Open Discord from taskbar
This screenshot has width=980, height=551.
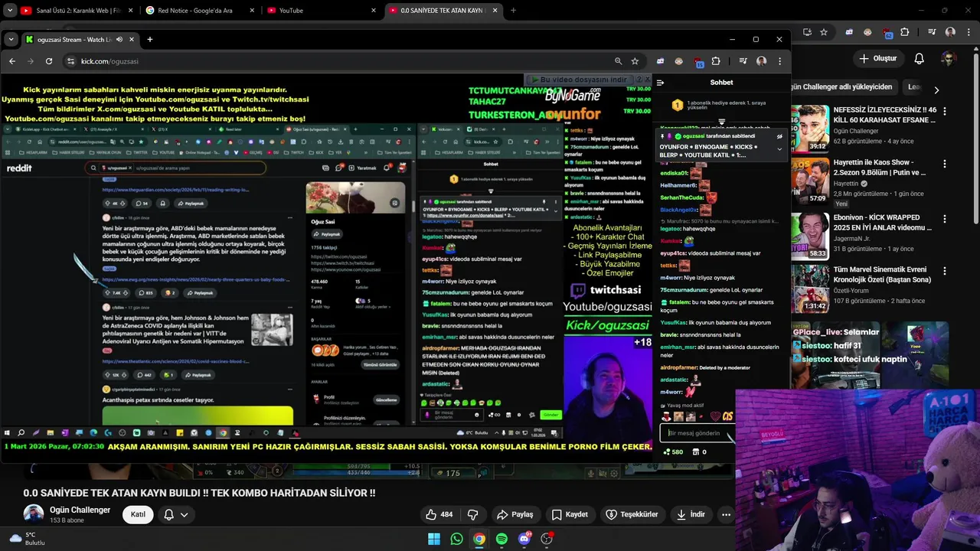click(x=524, y=539)
